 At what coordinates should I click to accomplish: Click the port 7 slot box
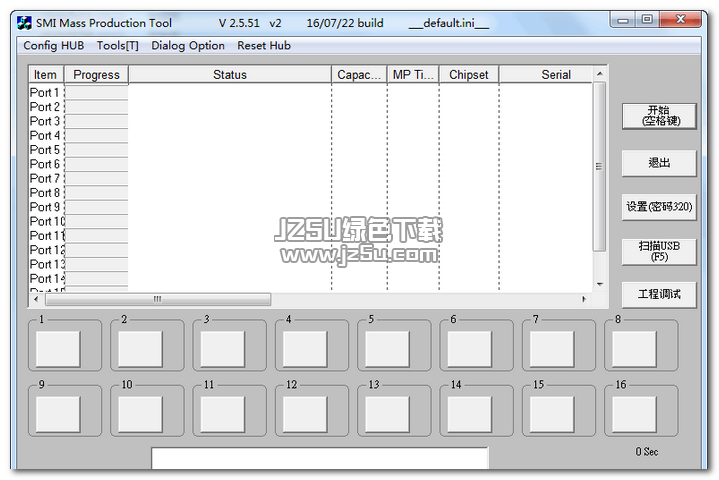pos(552,349)
